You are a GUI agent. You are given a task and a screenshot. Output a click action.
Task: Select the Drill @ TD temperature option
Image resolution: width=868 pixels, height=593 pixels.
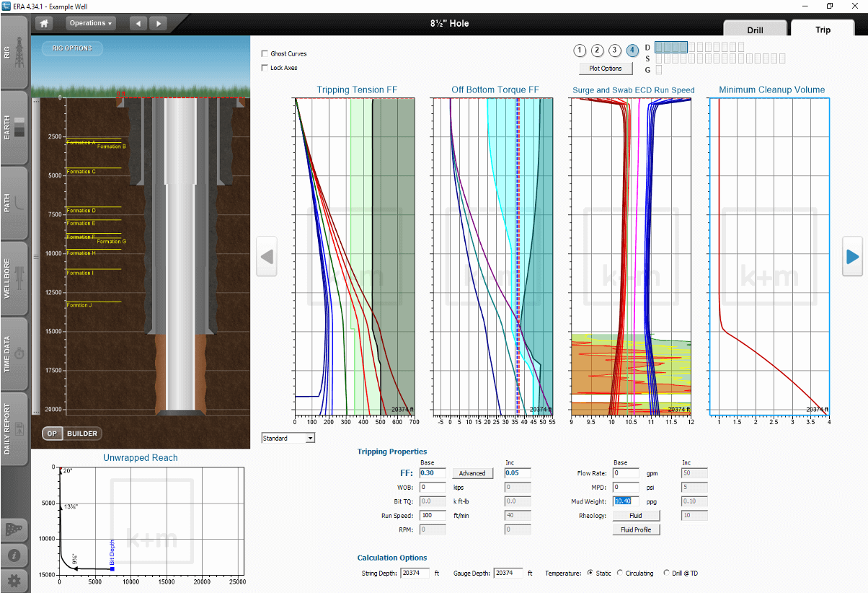point(666,573)
